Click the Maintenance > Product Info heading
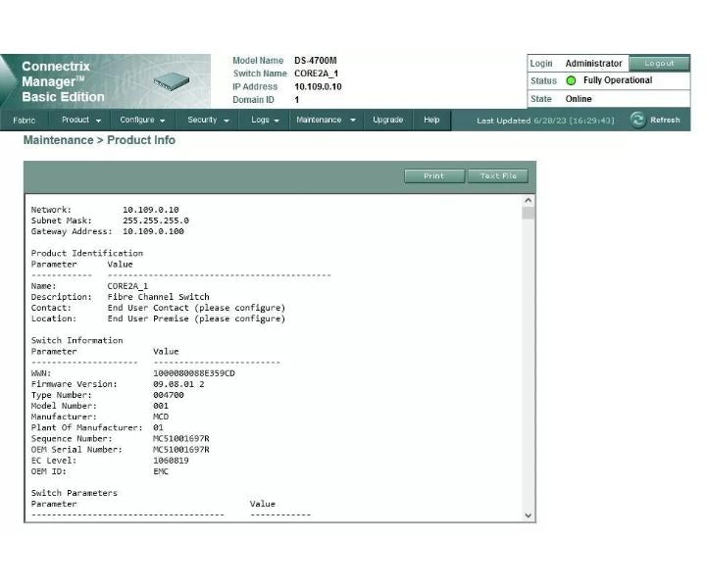Screen dimensions: 706x588 [99, 140]
